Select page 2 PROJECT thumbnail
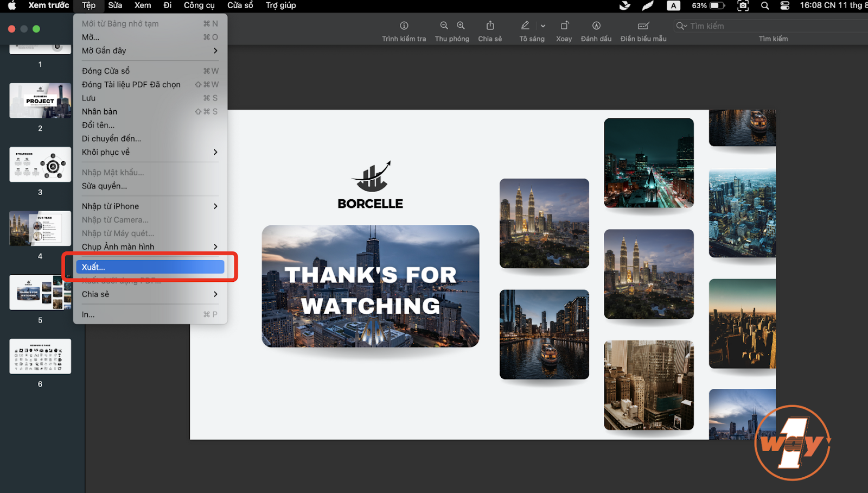Screen dimensions: 868x493 (40, 100)
